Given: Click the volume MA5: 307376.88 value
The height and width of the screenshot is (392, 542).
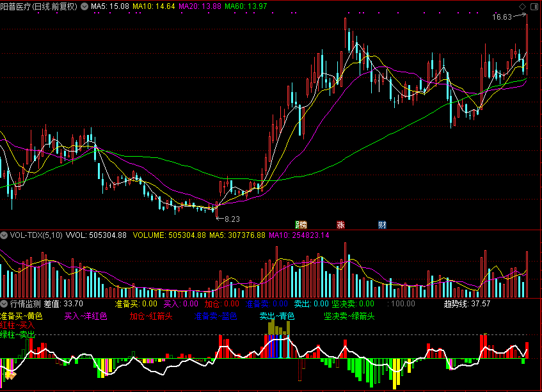Looking at the screenshot, I should [x=237, y=235].
